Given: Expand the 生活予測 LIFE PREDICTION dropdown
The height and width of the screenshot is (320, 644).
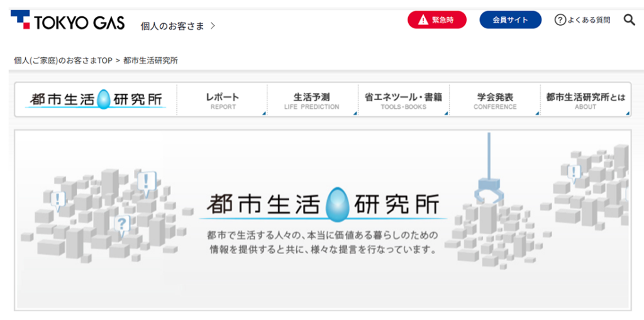Looking at the screenshot, I should [311, 101].
